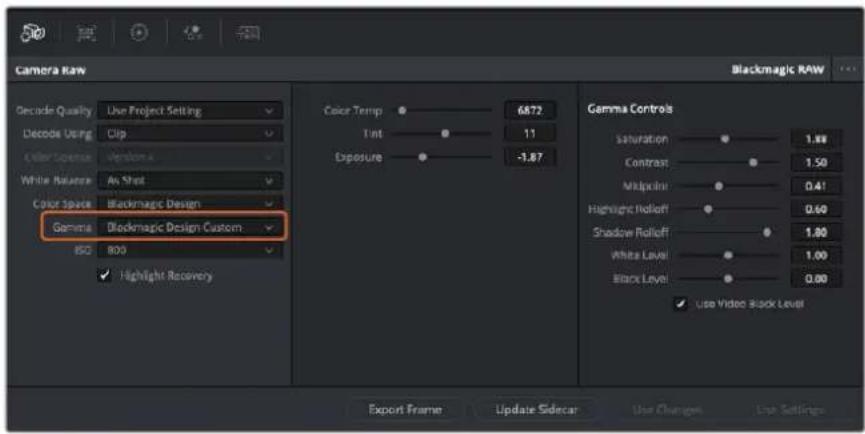Viewport: 865px width, 434px height.
Task: Click the Midpoint slider handle
Action: [x=719, y=186]
